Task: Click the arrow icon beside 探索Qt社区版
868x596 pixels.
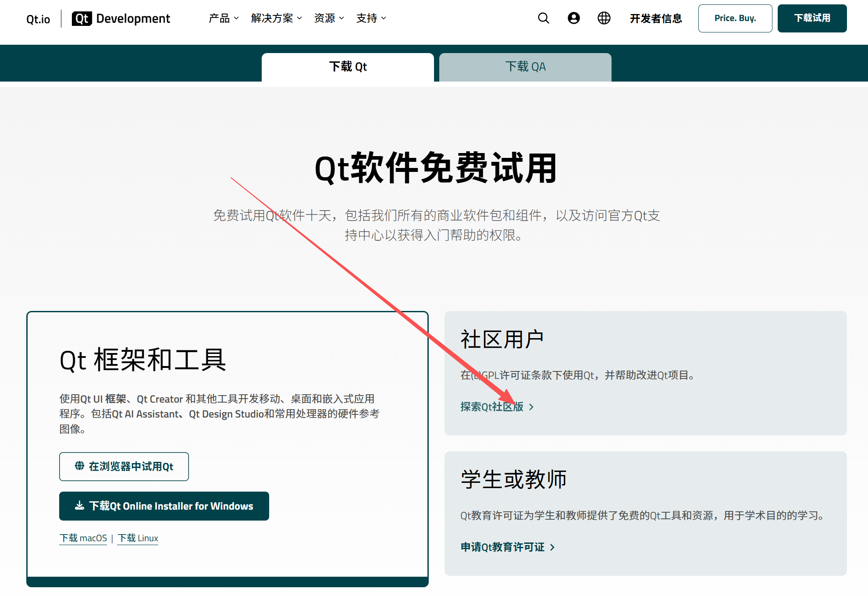Action: pyautogui.click(x=532, y=407)
